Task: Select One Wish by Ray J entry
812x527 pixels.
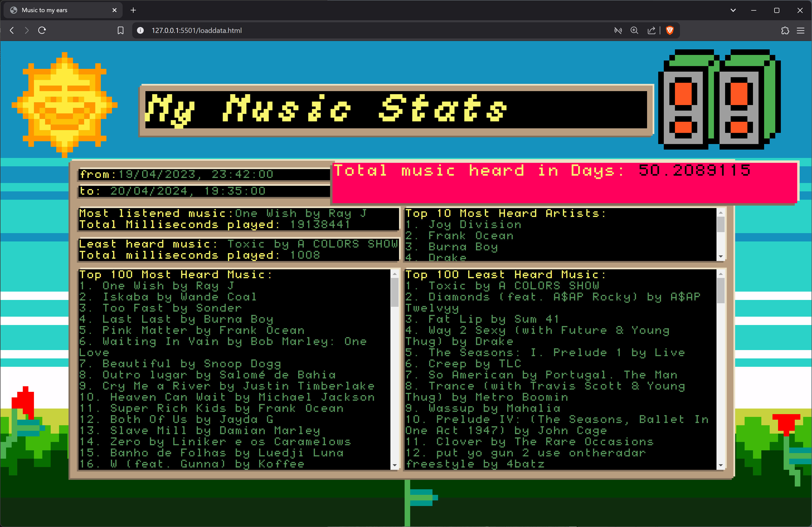Action: point(157,286)
